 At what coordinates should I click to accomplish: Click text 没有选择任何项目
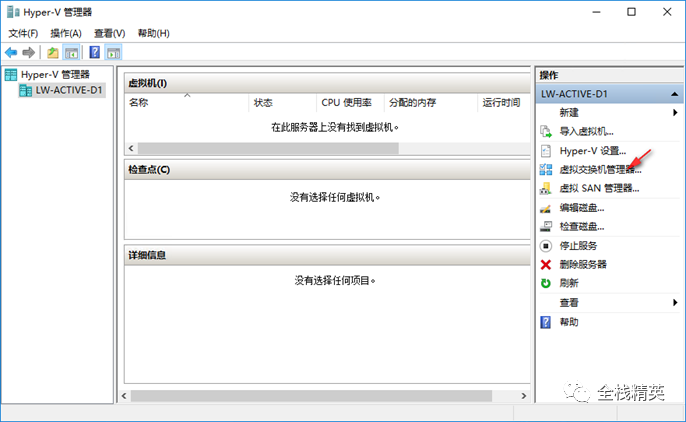point(335,281)
